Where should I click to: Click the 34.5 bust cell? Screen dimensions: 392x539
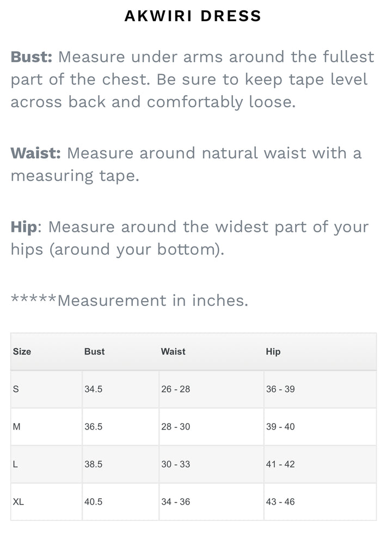[x=93, y=389]
